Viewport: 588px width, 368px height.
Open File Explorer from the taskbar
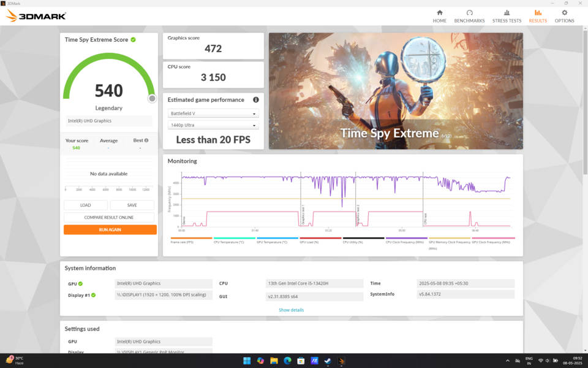[274, 361]
